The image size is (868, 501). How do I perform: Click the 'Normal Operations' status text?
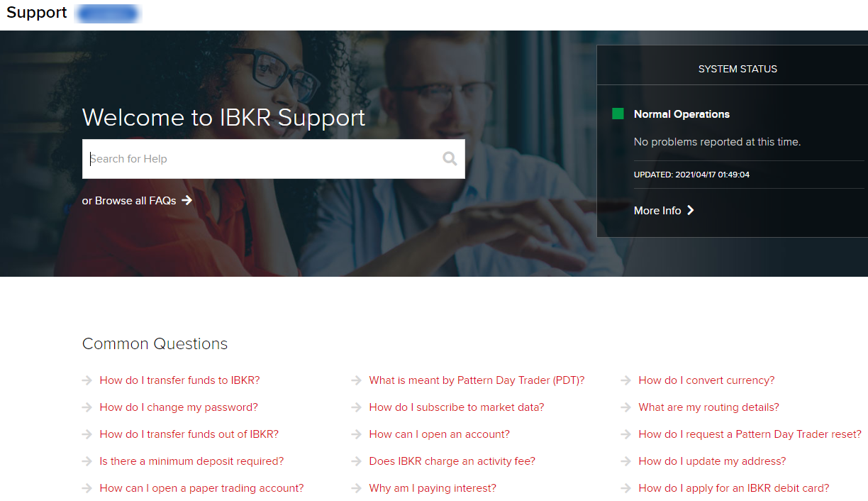[681, 114]
